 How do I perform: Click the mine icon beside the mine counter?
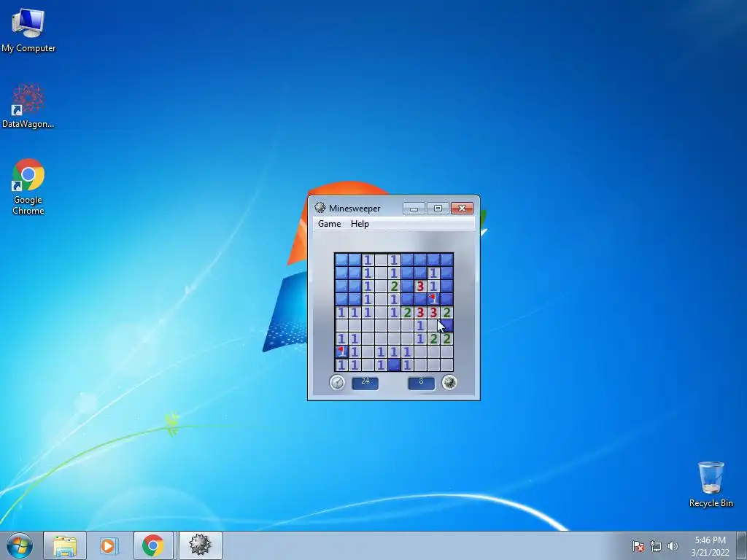449,382
